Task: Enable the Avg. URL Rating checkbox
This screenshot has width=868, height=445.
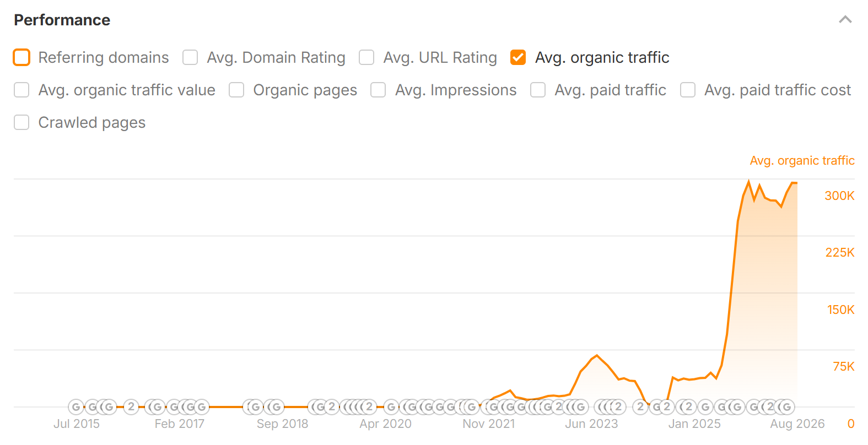Action: click(366, 57)
